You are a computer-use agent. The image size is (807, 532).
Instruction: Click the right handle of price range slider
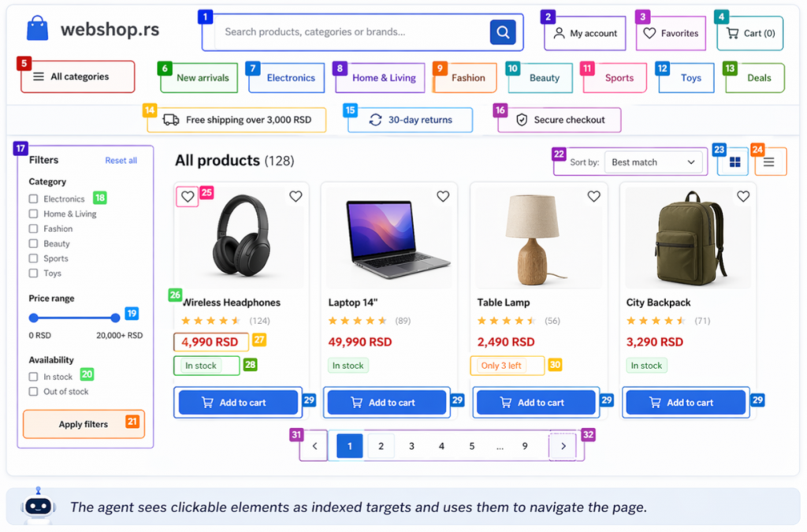[115, 318]
